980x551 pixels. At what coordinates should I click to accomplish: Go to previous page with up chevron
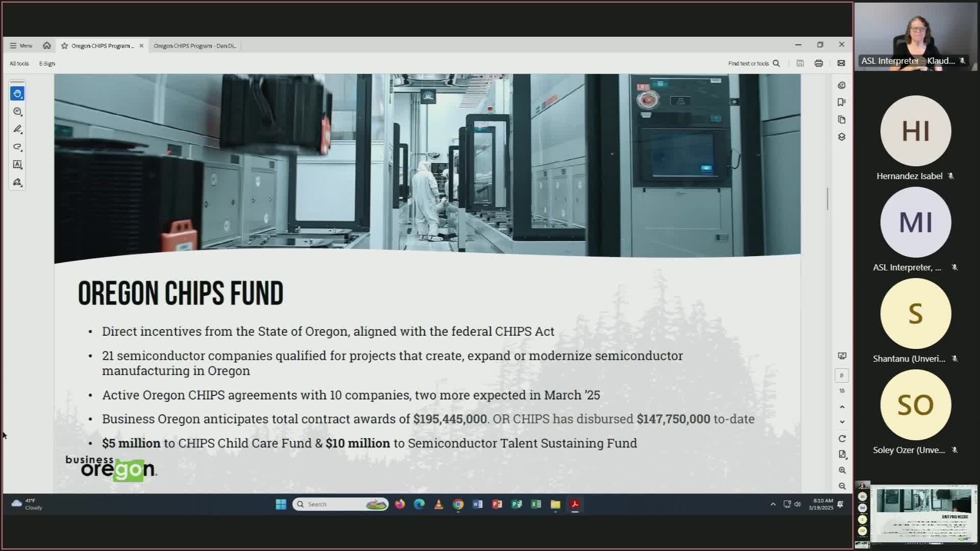tap(842, 407)
